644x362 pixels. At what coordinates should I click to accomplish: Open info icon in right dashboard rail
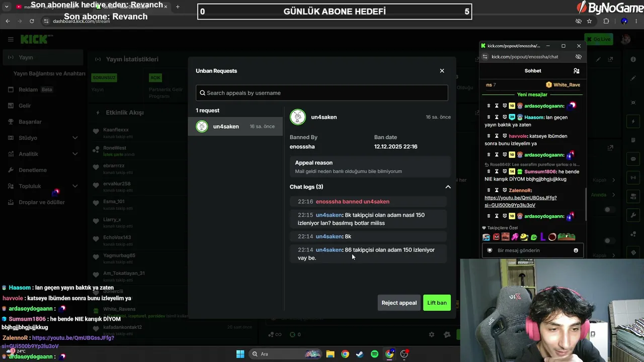point(633,59)
